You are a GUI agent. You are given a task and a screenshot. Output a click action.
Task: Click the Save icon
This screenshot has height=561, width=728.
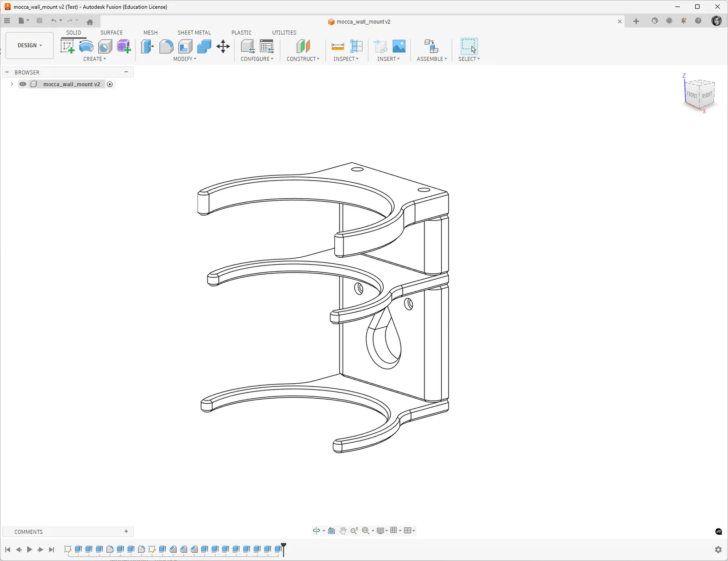click(x=40, y=21)
